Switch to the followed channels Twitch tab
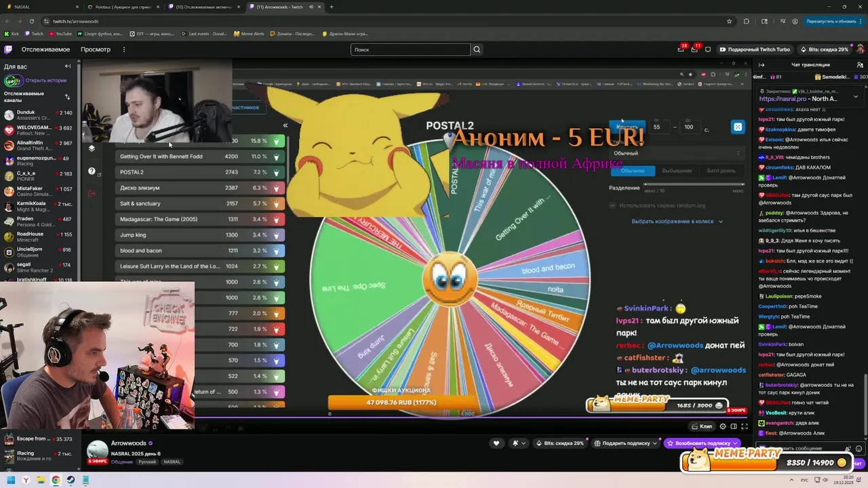The image size is (868, 488). click(204, 7)
